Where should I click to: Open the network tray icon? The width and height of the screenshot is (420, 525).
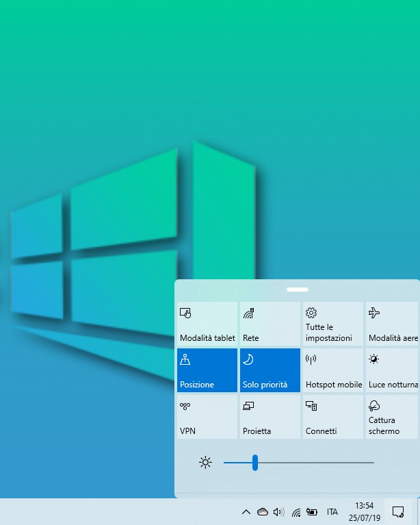click(x=296, y=512)
